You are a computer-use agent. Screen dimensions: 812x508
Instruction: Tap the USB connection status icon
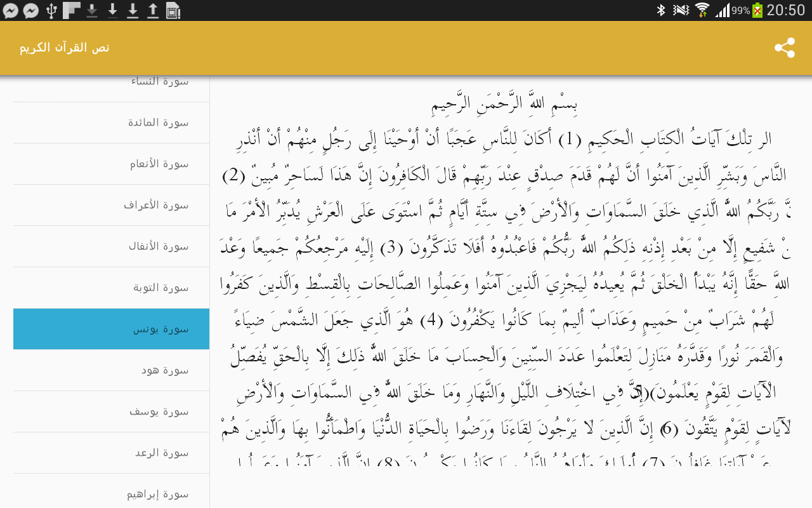click(x=51, y=10)
